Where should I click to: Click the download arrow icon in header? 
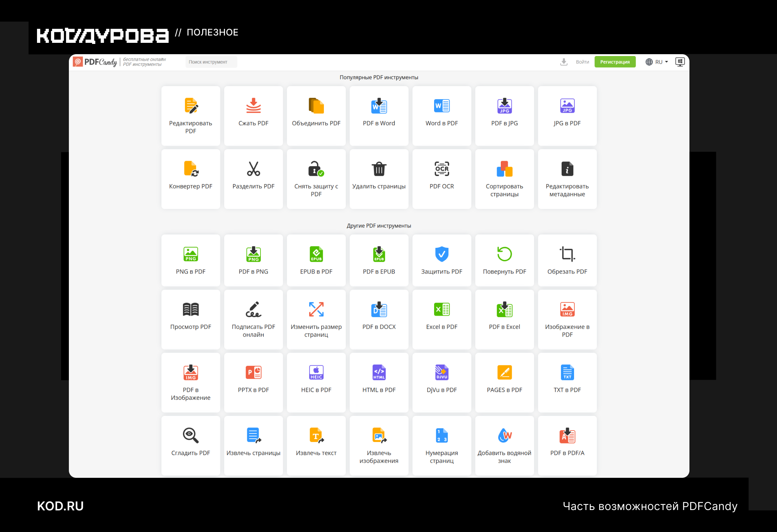click(564, 62)
